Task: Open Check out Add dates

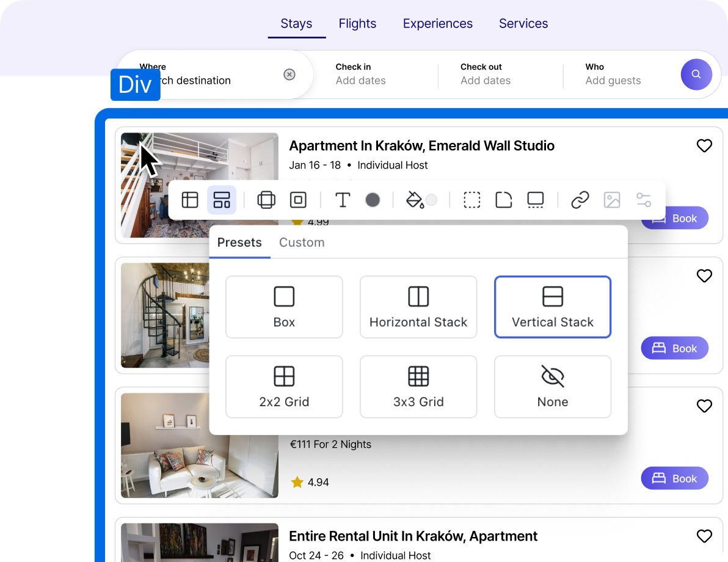Action: pos(486,75)
